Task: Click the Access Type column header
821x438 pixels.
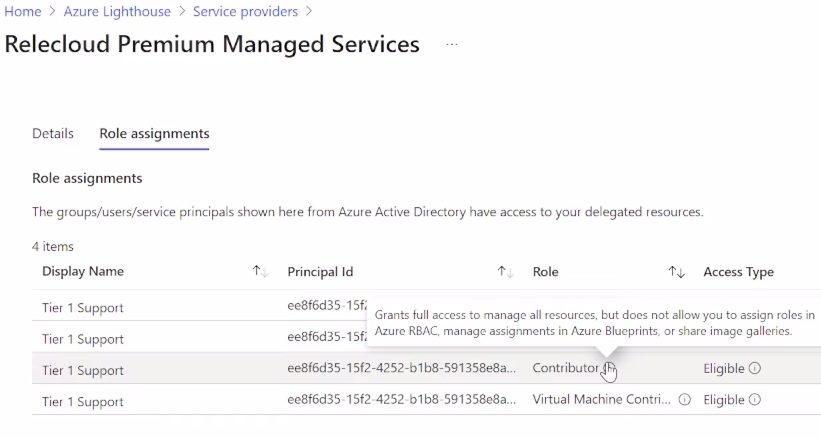Action: click(738, 272)
